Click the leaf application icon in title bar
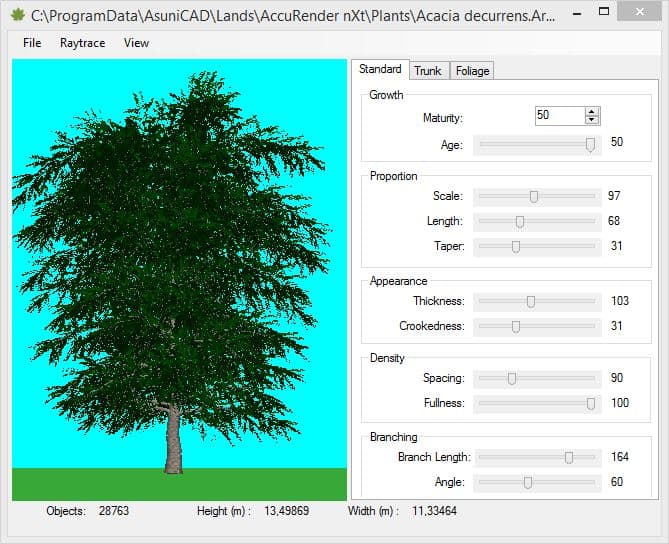669x544 pixels. pyautogui.click(x=17, y=15)
